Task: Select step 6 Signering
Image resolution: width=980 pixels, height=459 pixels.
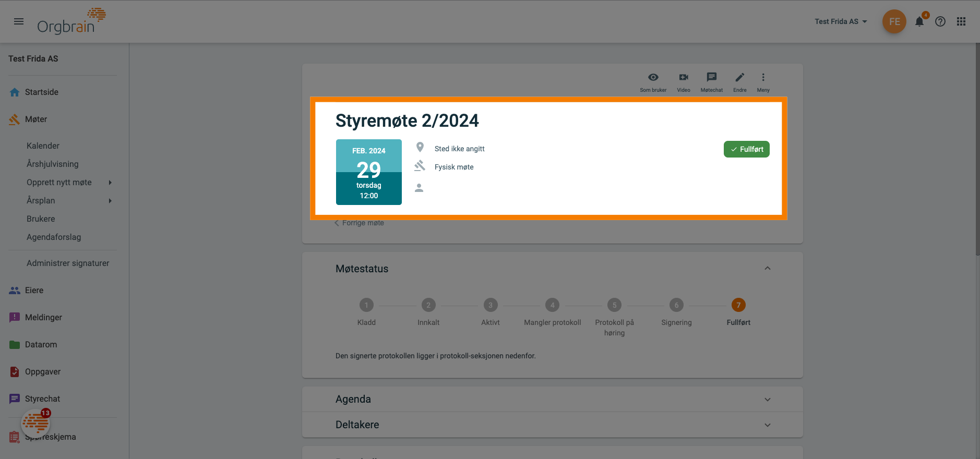Action: (x=676, y=305)
